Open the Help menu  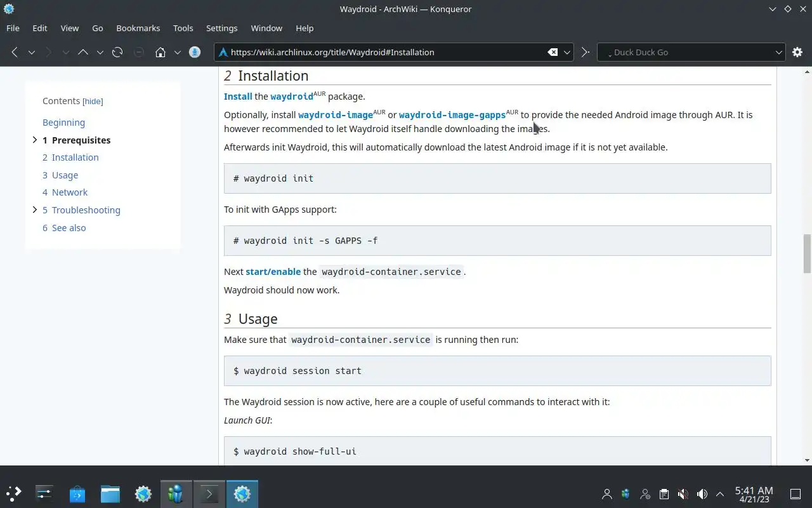(304, 28)
